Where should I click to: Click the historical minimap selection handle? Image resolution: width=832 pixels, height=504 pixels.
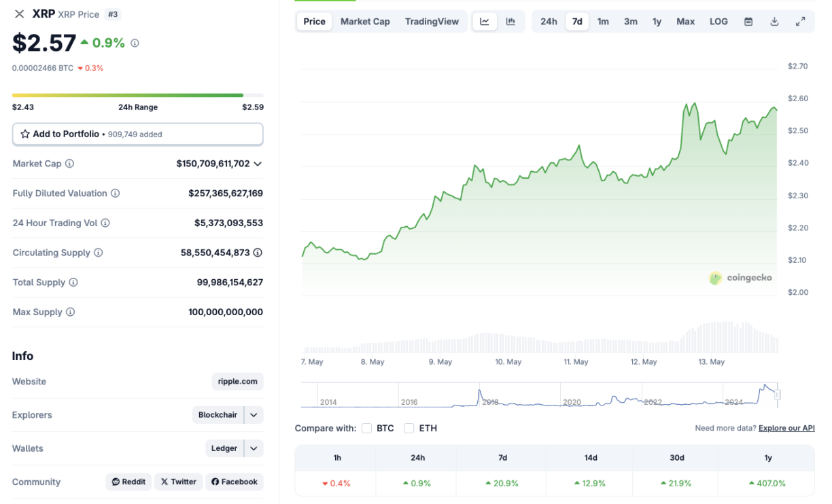coord(777,395)
